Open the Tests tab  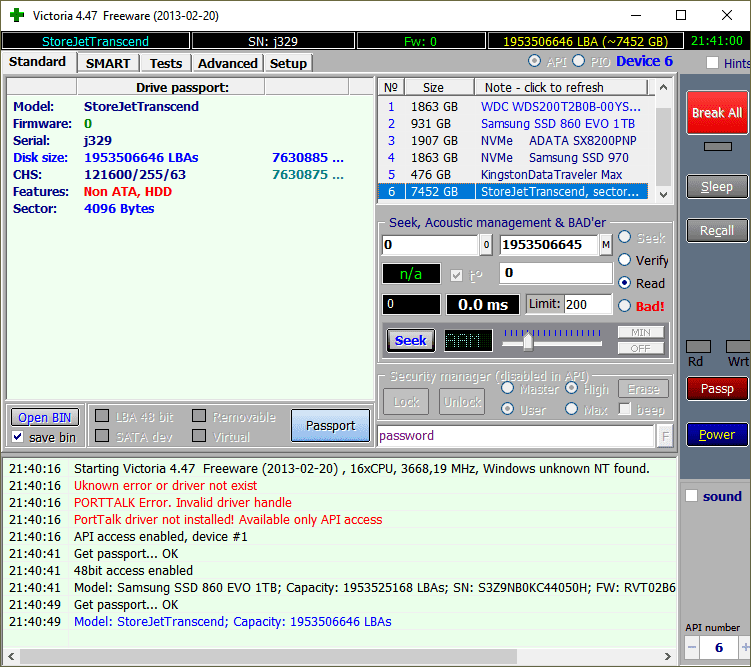point(166,63)
